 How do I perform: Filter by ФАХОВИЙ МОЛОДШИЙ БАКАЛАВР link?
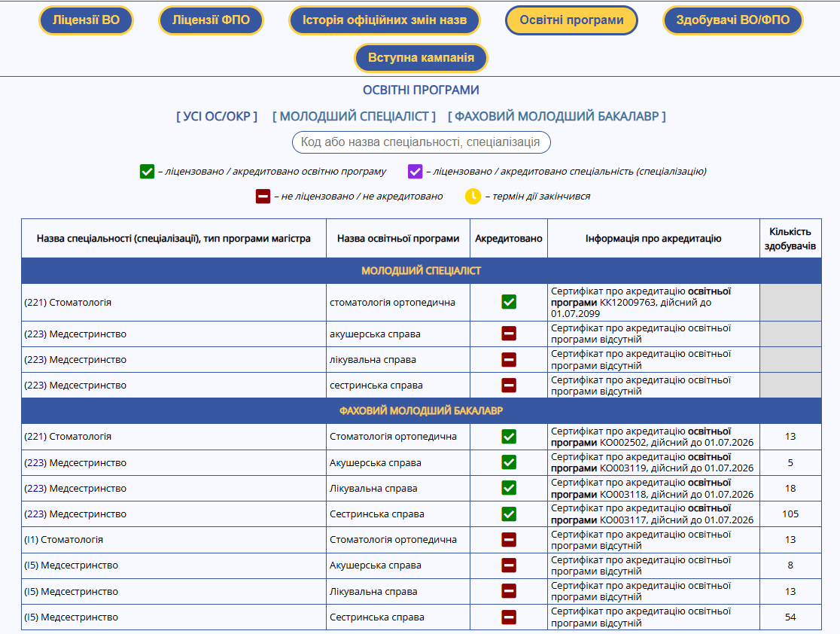[x=556, y=116]
